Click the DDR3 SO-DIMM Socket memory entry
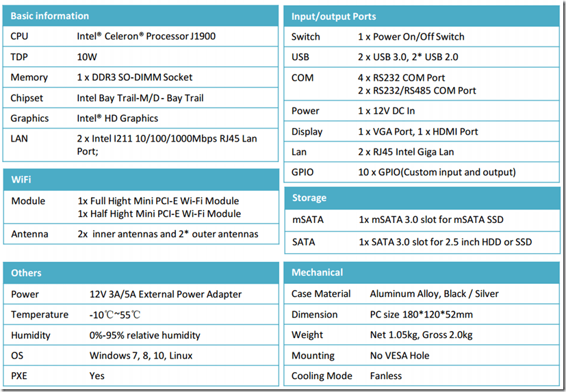566x392 pixels. pyautogui.click(x=135, y=77)
